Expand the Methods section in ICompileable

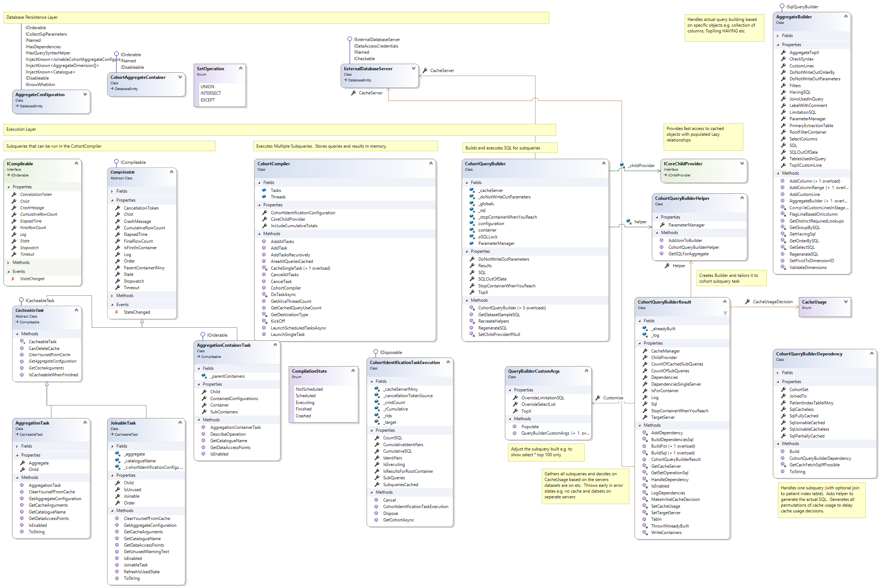8,262
